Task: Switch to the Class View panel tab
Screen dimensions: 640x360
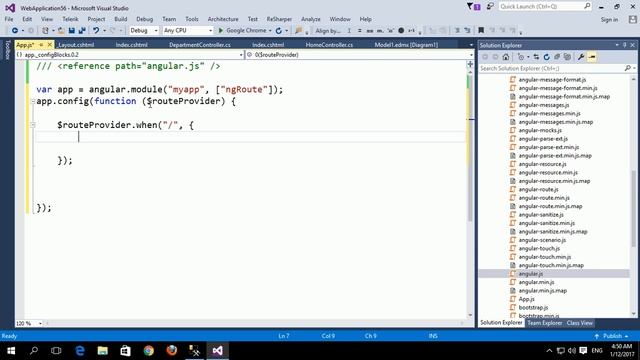Action: pos(579,323)
